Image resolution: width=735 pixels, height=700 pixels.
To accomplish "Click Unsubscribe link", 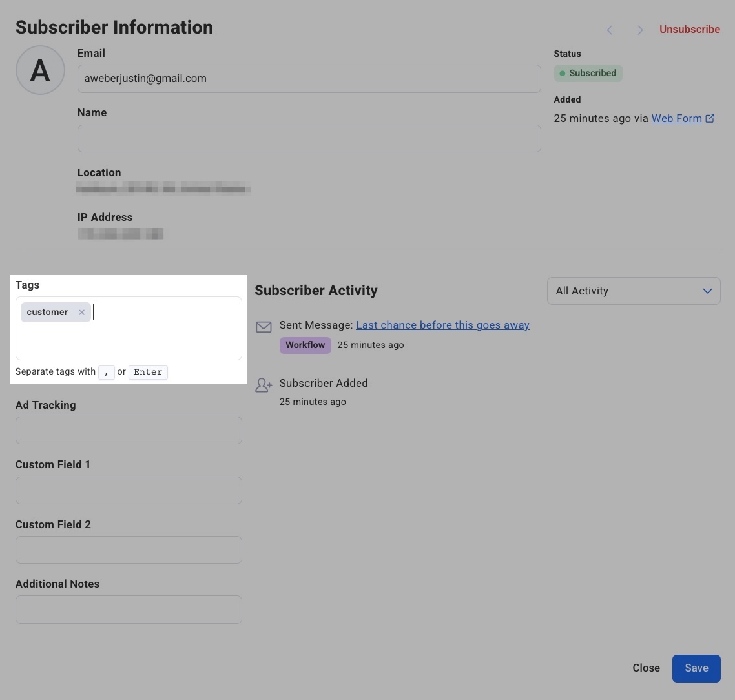I will (689, 29).
